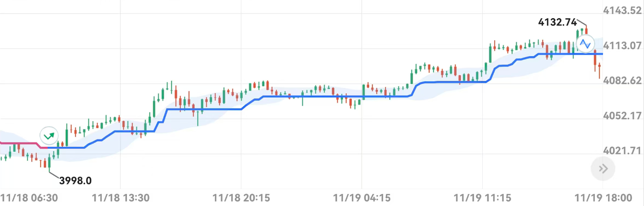Click the 4082.62 price axis label

(x=622, y=81)
